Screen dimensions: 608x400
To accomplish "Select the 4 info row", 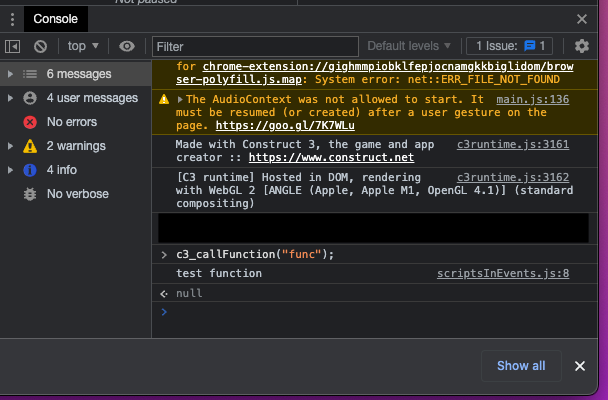I will click(76, 170).
